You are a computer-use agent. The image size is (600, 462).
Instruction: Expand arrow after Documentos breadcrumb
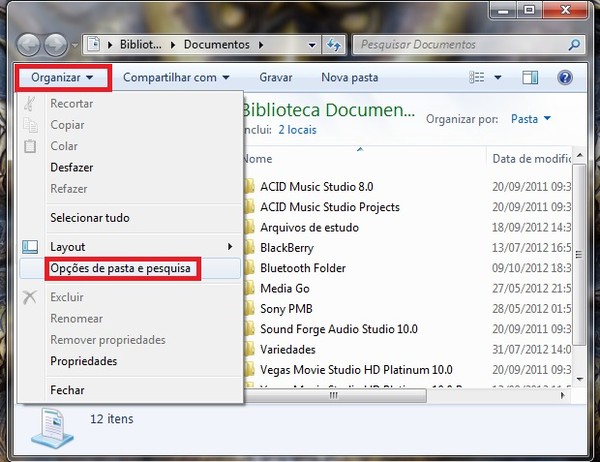261,45
